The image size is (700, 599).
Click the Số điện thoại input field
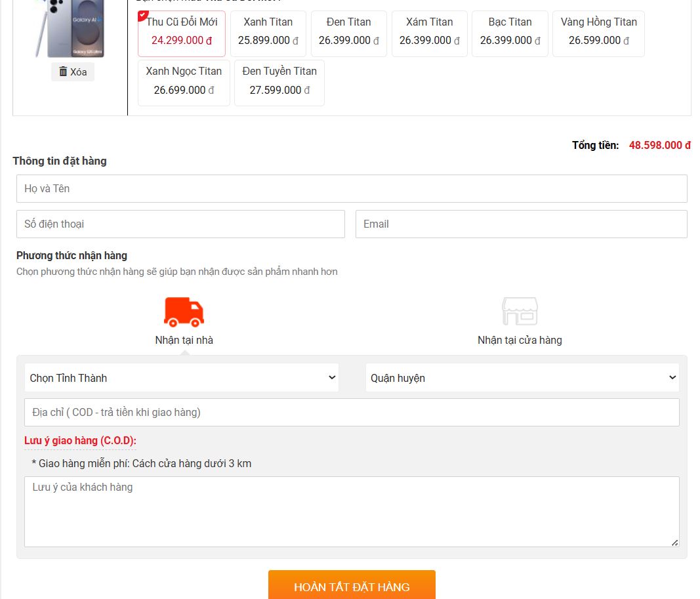180,224
